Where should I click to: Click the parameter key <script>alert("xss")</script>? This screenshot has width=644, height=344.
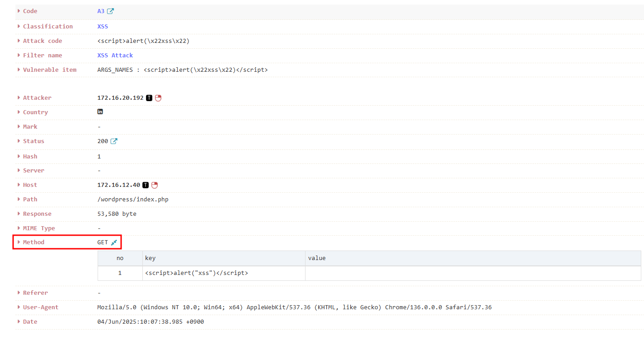197,273
